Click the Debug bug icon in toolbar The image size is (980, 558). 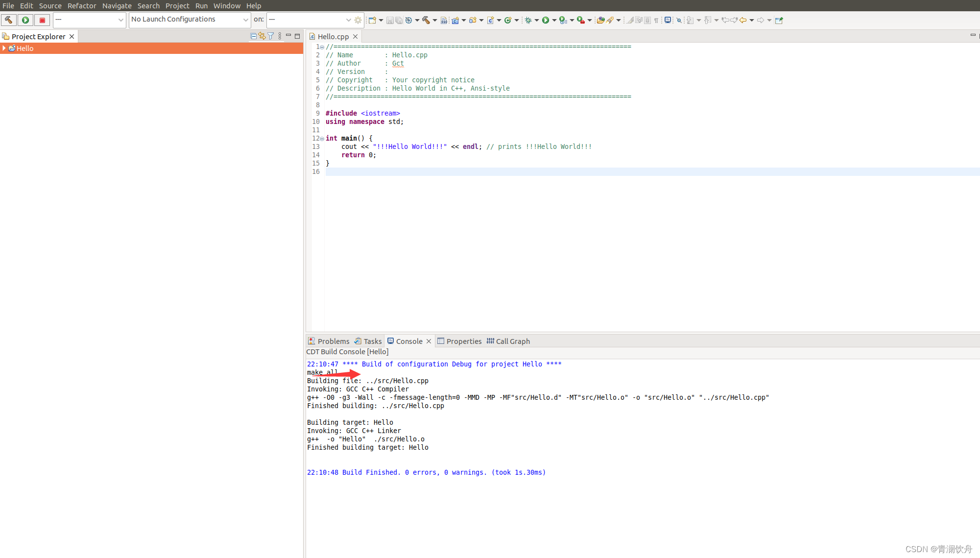point(528,20)
